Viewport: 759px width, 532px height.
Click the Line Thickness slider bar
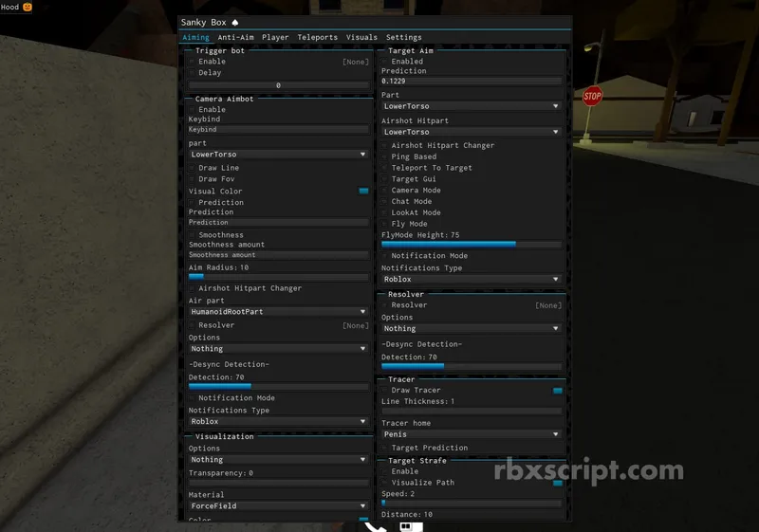(x=472, y=412)
